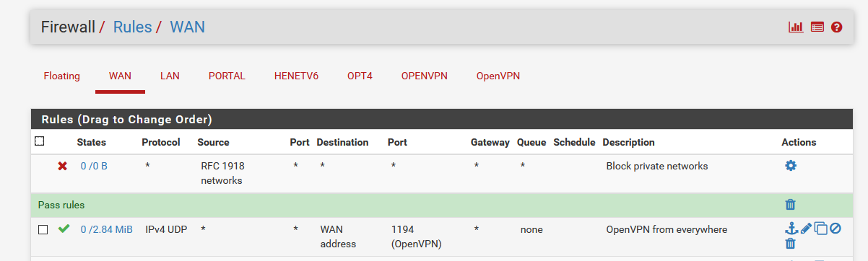
Task: Delete the Pass rules separator via its trash icon
Action: pyautogui.click(x=790, y=205)
